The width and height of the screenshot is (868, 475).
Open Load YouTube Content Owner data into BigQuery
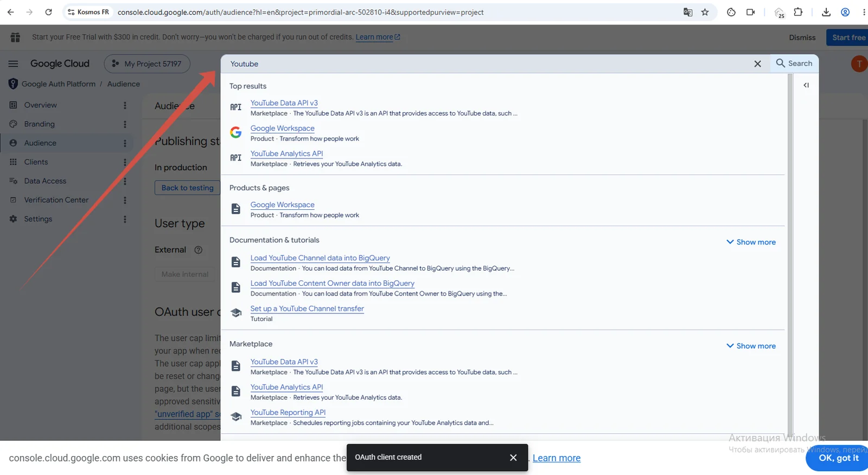332,284
